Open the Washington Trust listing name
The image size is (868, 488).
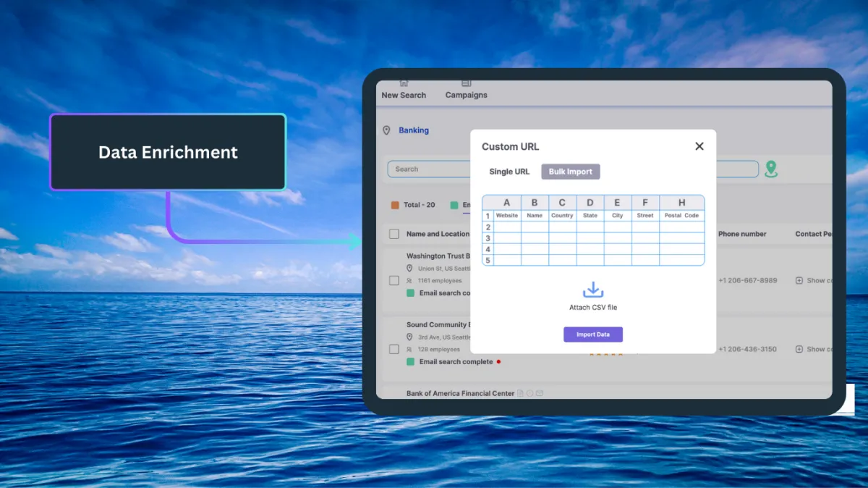click(x=438, y=256)
